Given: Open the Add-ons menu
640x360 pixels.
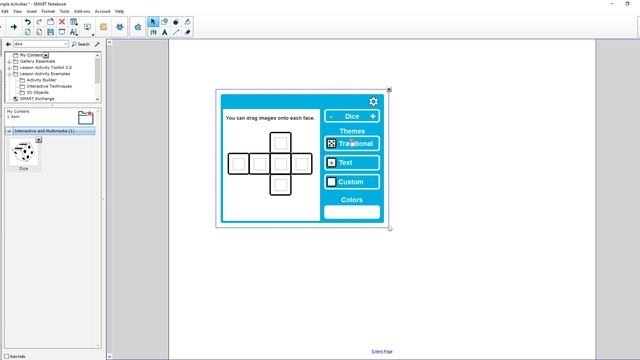Looking at the screenshot, I should point(82,11).
